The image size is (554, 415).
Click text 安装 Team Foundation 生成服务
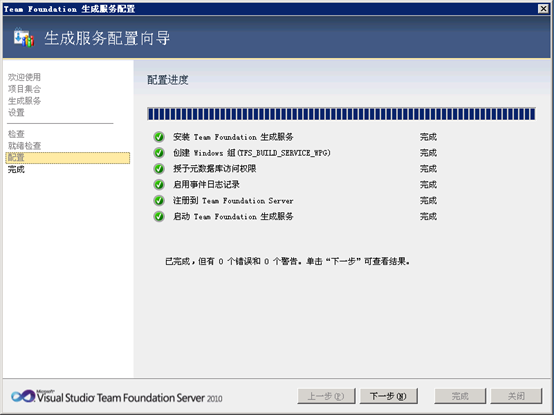(233, 137)
